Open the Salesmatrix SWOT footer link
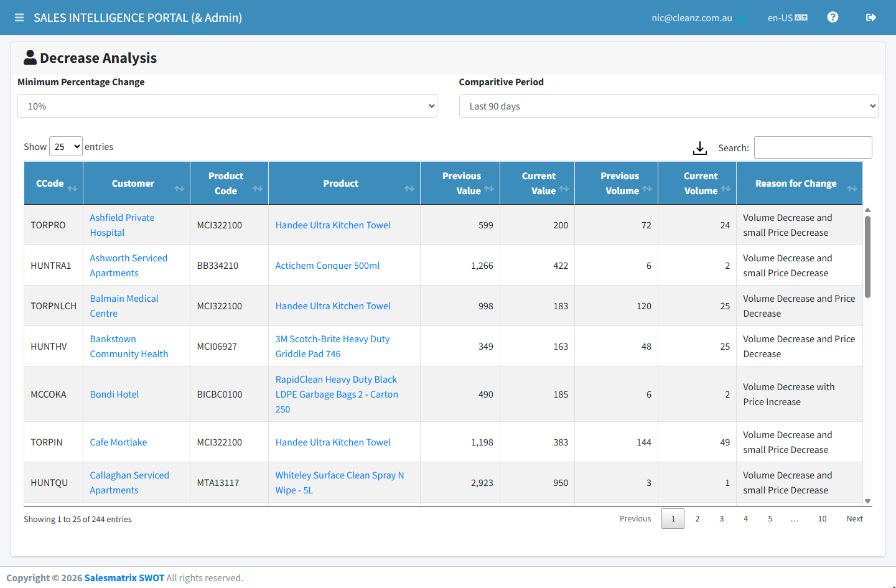896x588 pixels. click(x=124, y=578)
